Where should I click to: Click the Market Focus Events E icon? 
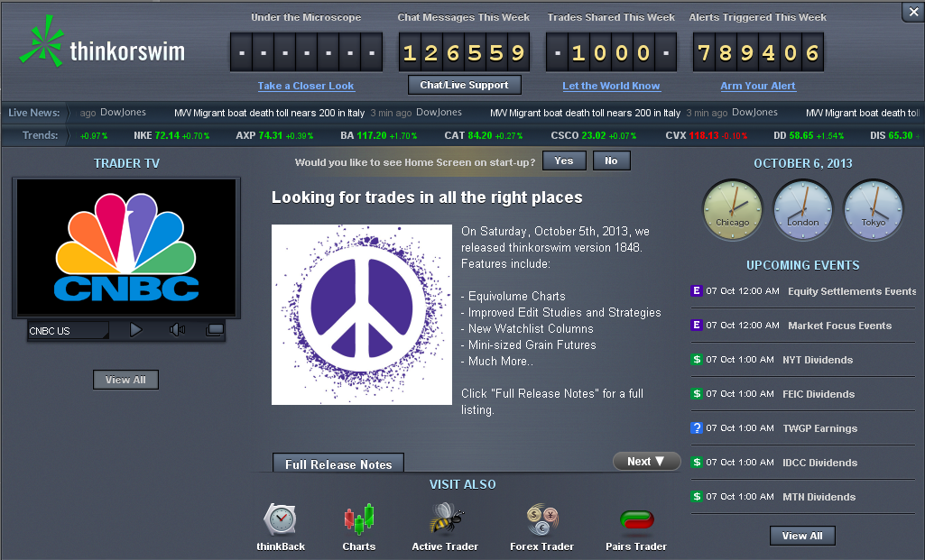(696, 325)
